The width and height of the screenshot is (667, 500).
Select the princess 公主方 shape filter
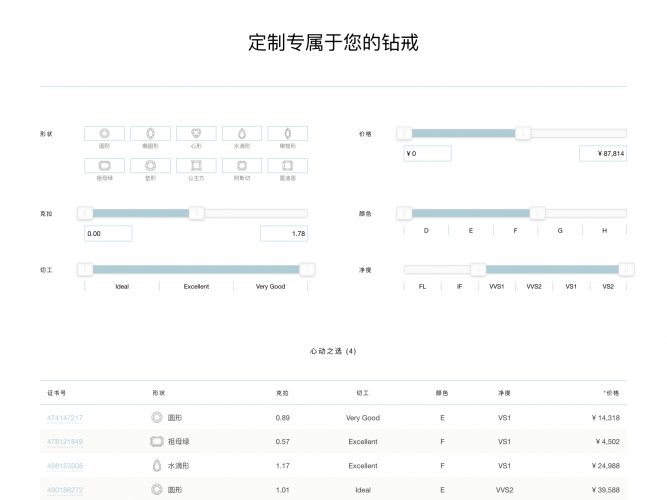(x=196, y=166)
